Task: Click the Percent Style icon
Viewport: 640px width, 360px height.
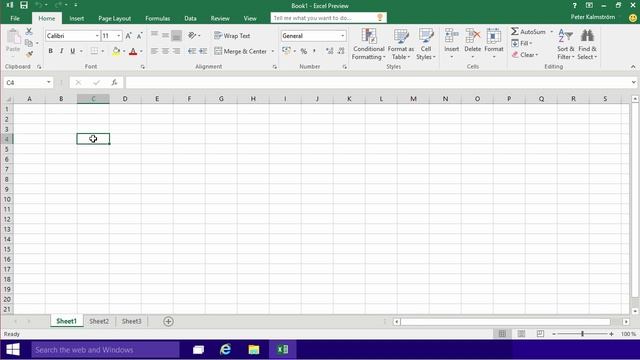Action: point(304,51)
